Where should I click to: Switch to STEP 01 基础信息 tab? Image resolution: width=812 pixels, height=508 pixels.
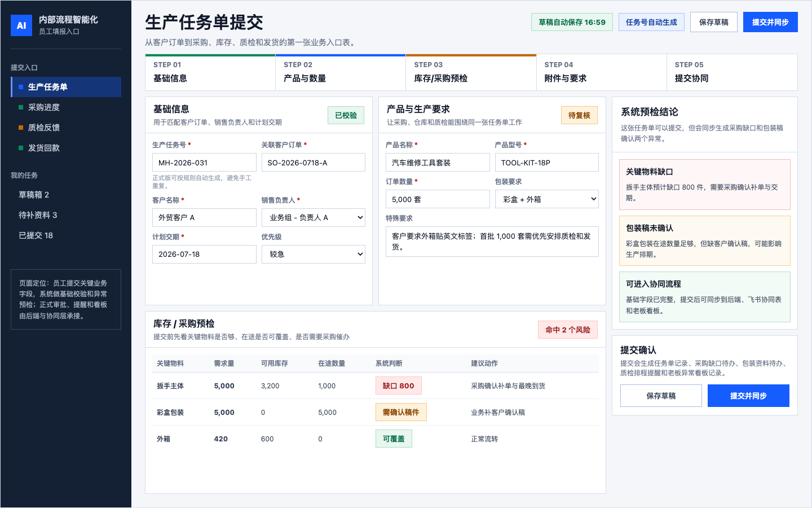(210, 72)
